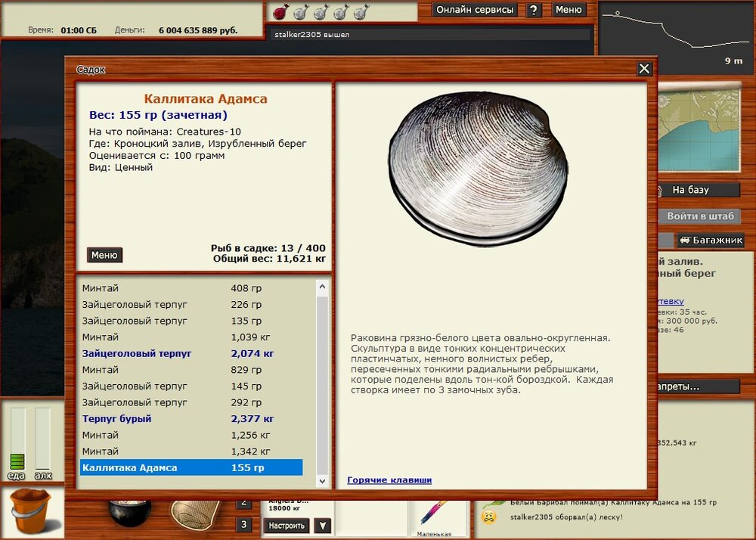Click the orange bucket icon
Screen dimensions: 756x540
[x=30, y=513]
